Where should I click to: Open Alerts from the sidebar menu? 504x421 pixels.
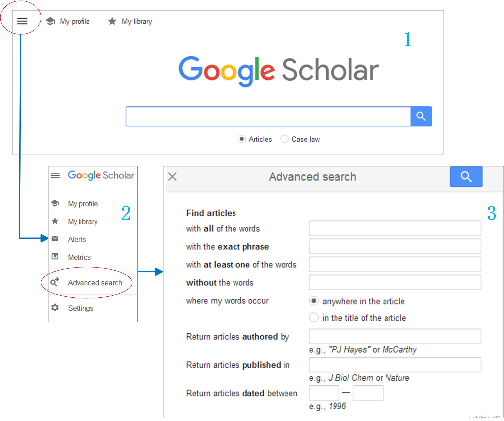coord(77,239)
